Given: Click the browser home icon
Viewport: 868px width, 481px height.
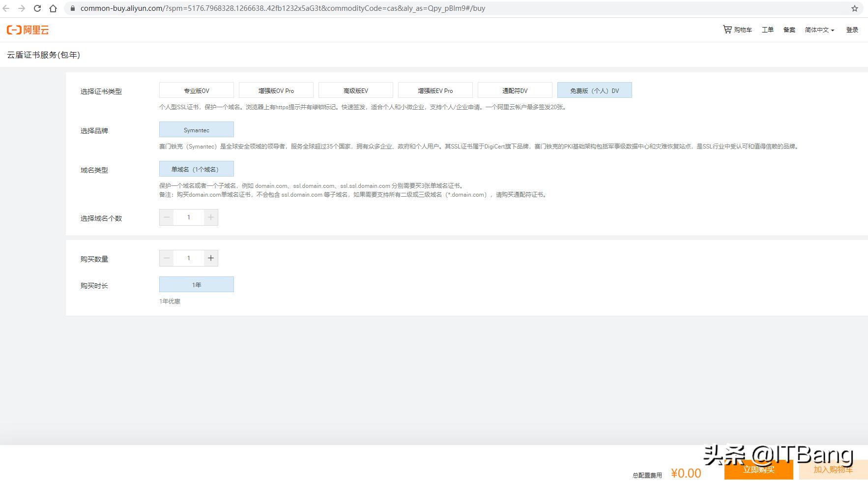Looking at the screenshot, I should pos(53,8).
